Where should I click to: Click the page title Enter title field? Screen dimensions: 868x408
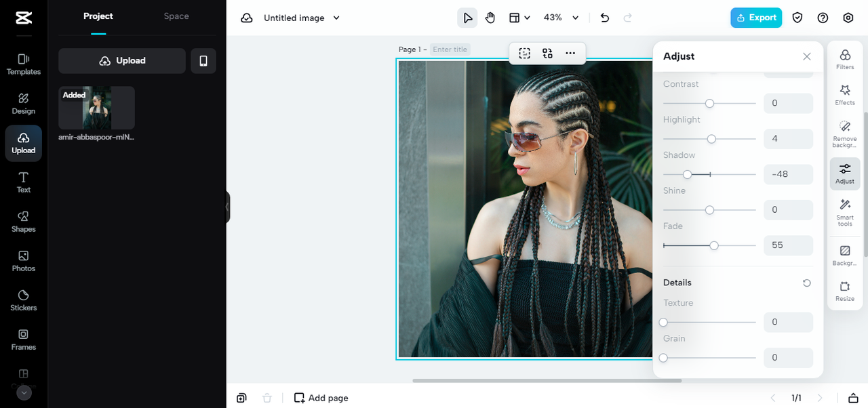(450, 49)
